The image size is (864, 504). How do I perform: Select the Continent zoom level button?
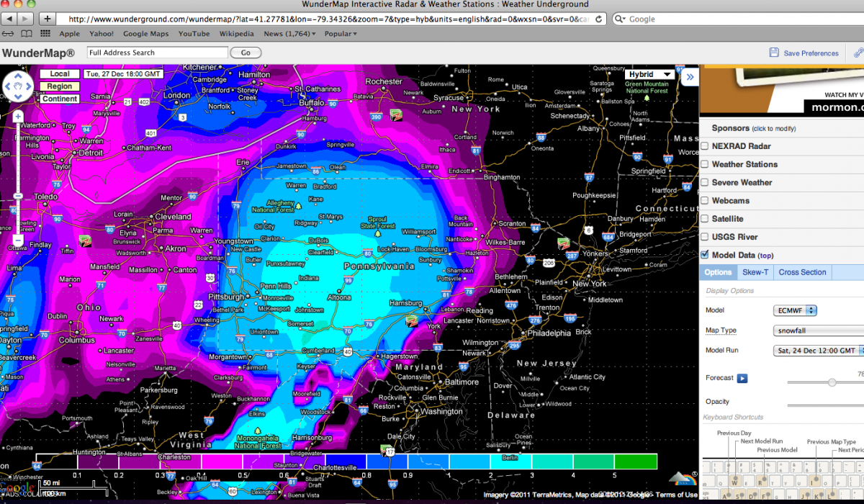59,99
